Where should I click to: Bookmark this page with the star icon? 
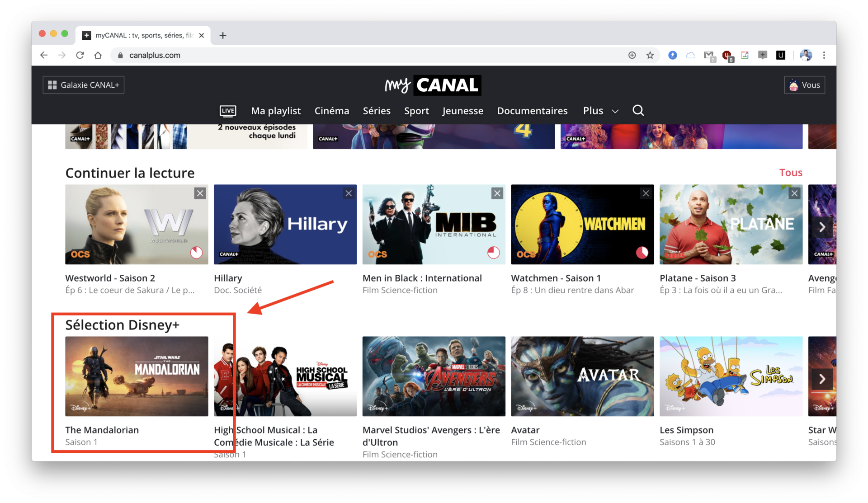(650, 55)
